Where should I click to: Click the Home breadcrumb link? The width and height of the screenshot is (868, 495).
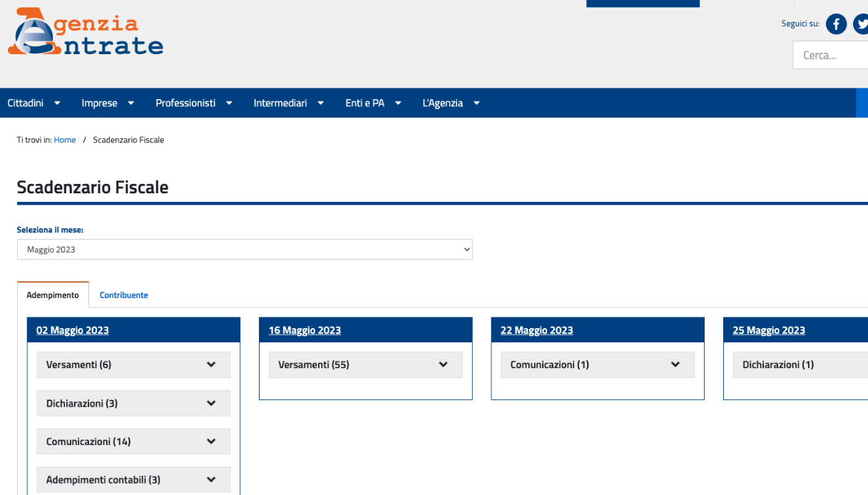tap(64, 140)
